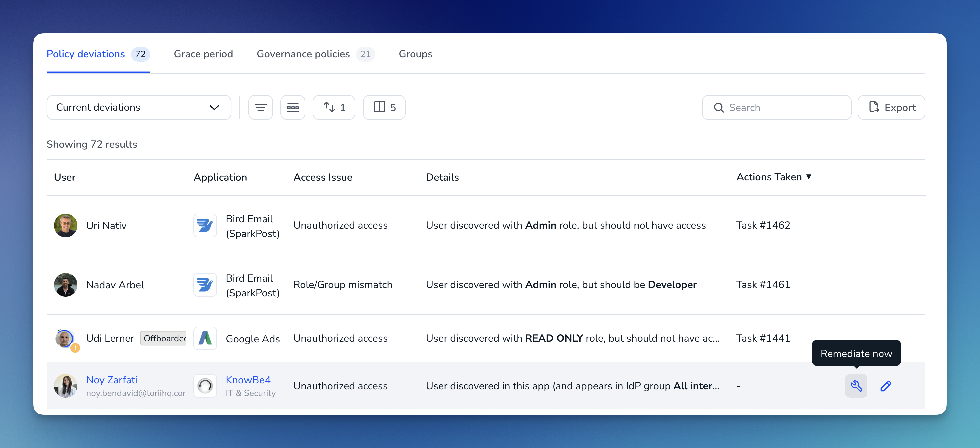Click the Access Issue column header
This screenshot has width=980, height=448.
point(323,177)
